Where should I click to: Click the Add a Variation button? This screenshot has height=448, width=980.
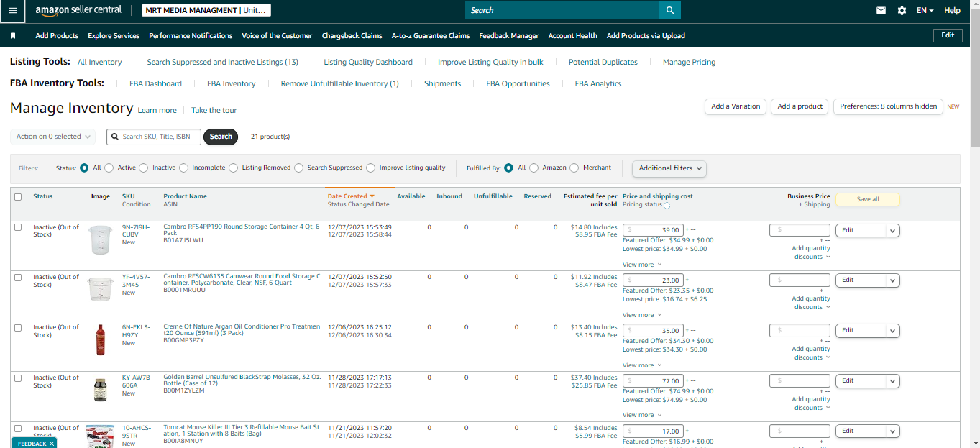coord(736,106)
